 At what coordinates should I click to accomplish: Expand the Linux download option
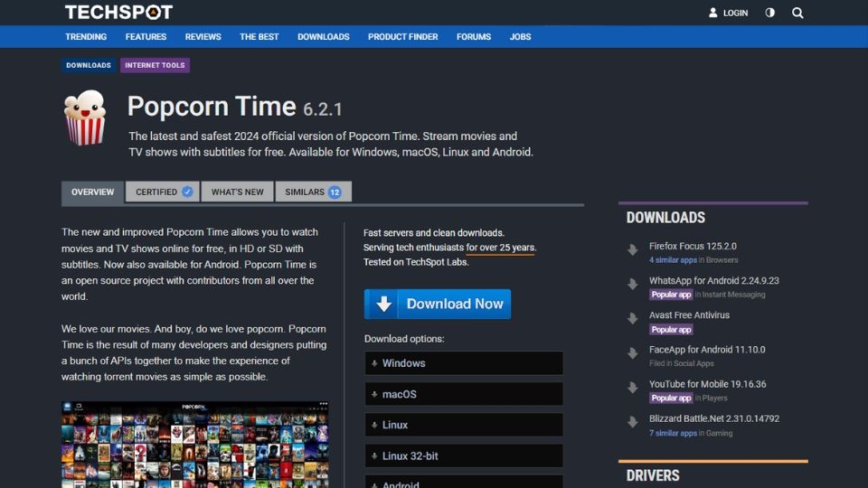tap(464, 425)
